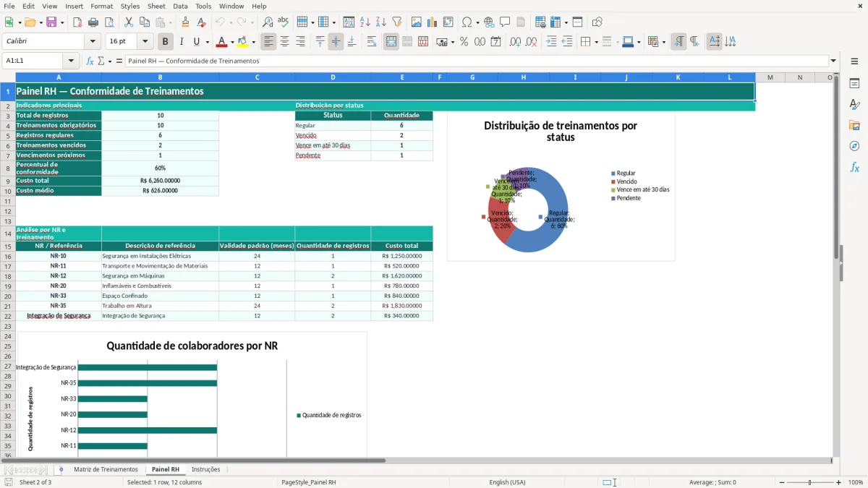
Task: Click the formula input line
Action: coord(477,61)
